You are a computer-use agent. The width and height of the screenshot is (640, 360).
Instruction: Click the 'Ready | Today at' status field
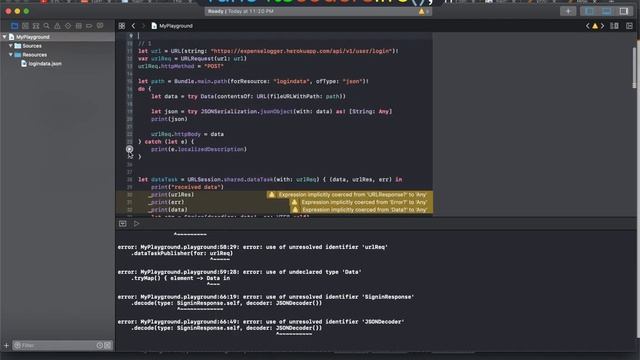318,11
